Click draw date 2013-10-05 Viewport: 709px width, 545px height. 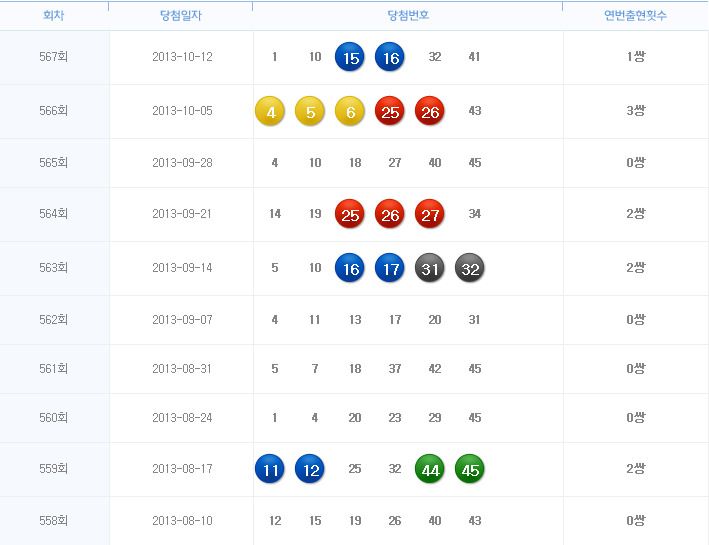pyautogui.click(x=182, y=110)
